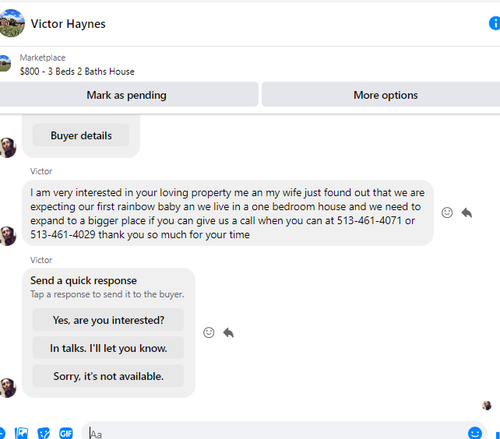Click Victor's avatar beside Buyer details card
Screen dimensions: 500x439
click(x=8, y=147)
